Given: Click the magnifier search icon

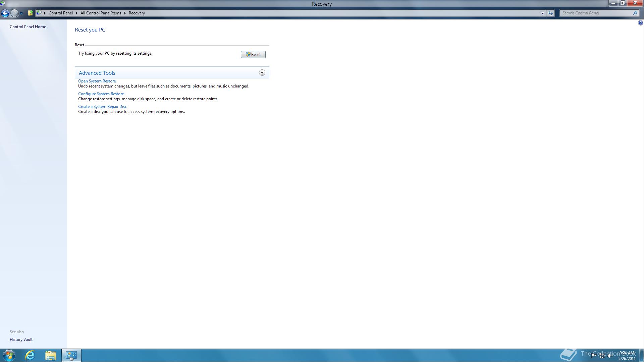Looking at the screenshot, I should click(x=635, y=13).
